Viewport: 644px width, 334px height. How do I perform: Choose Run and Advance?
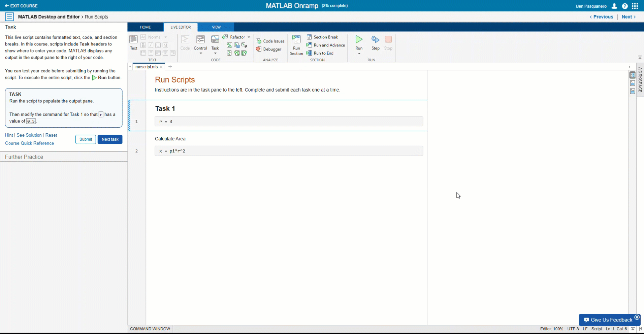click(x=326, y=45)
